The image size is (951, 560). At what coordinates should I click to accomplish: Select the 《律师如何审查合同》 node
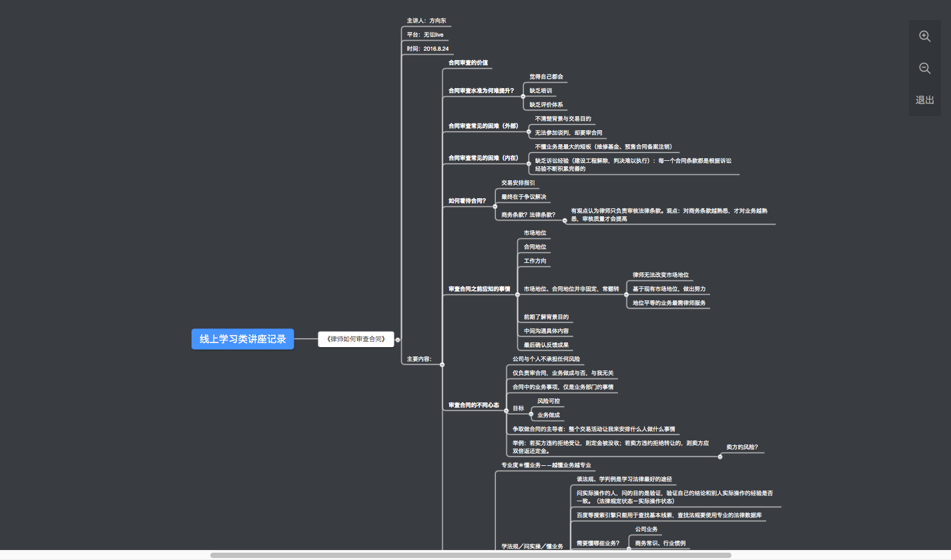[x=356, y=339]
